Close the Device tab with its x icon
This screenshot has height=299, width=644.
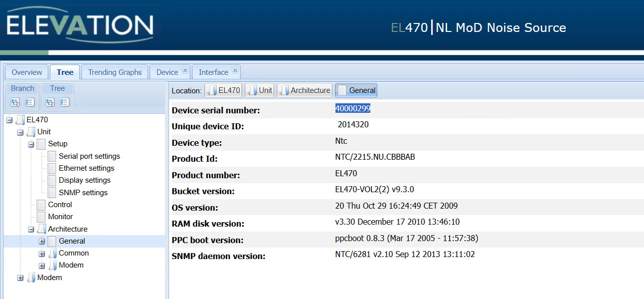185,70
